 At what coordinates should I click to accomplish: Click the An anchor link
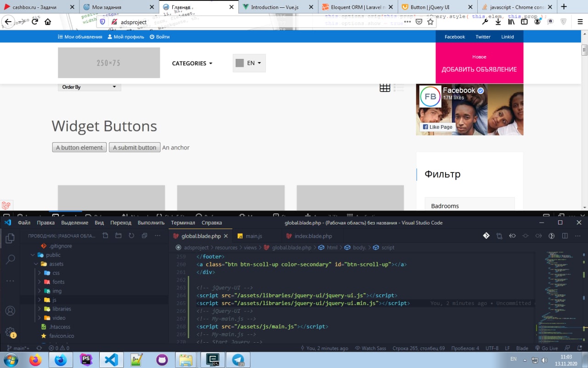176,148
